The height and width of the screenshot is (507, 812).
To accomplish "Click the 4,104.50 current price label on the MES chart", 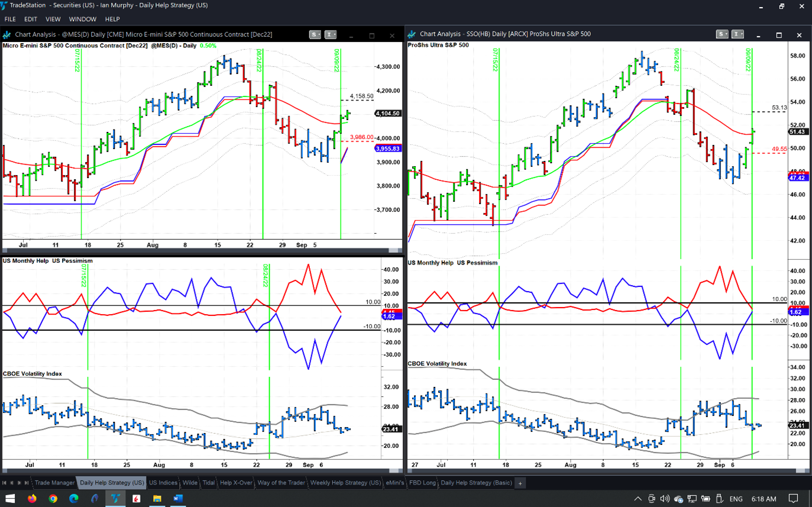I will coord(387,114).
